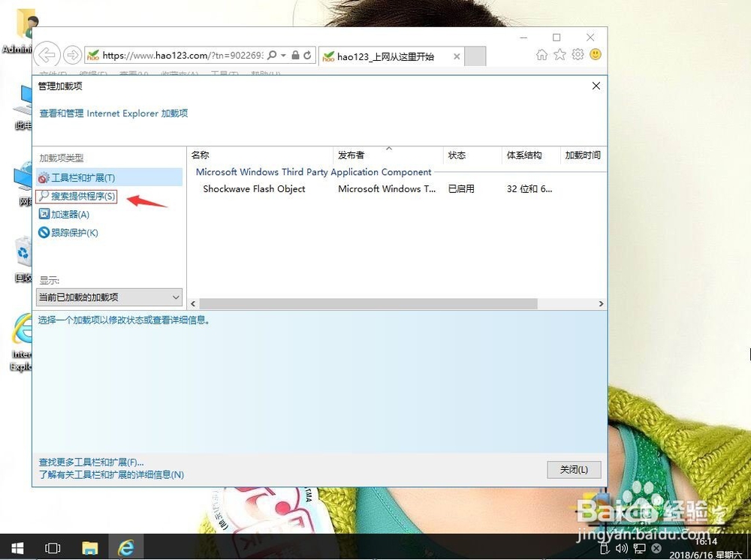Select the Shockwave Flash Object row
The width and height of the screenshot is (751, 560).
click(397, 189)
